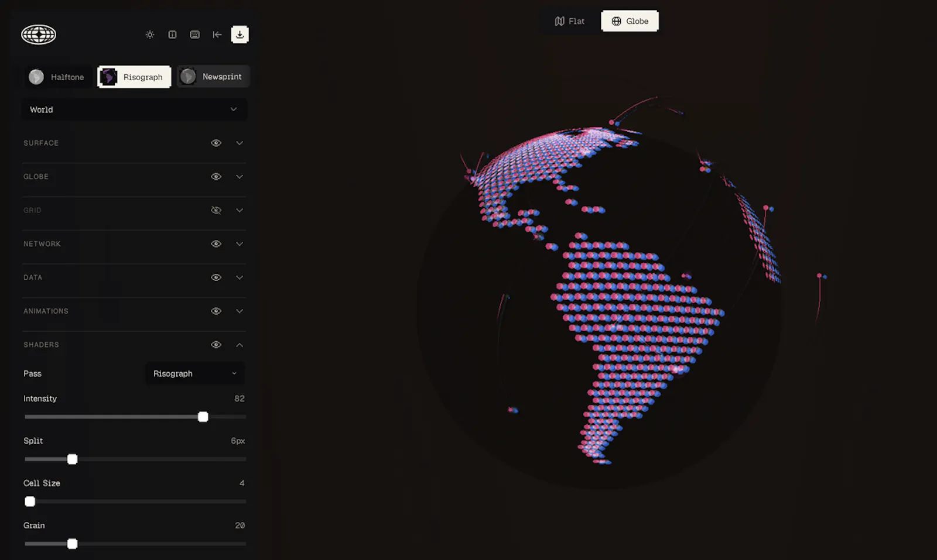
Task: Hide the Surface layer via eye icon
Action: [x=216, y=143]
